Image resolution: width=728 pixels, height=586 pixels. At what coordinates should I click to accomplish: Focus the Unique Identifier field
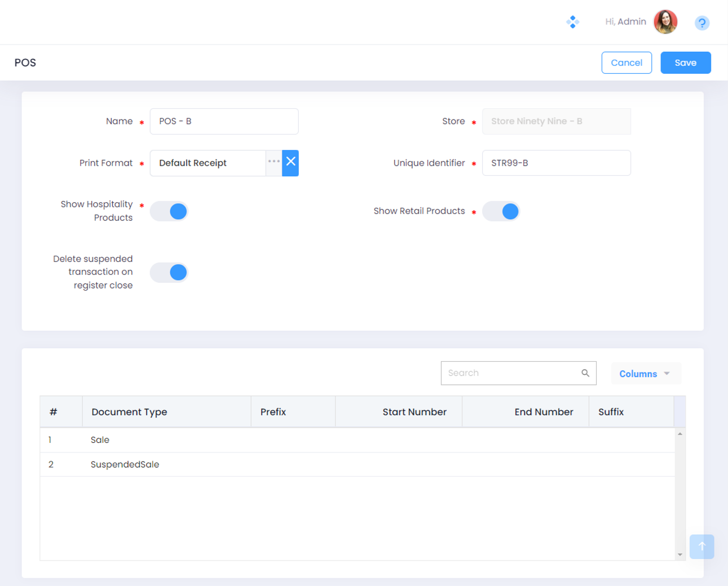556,163
